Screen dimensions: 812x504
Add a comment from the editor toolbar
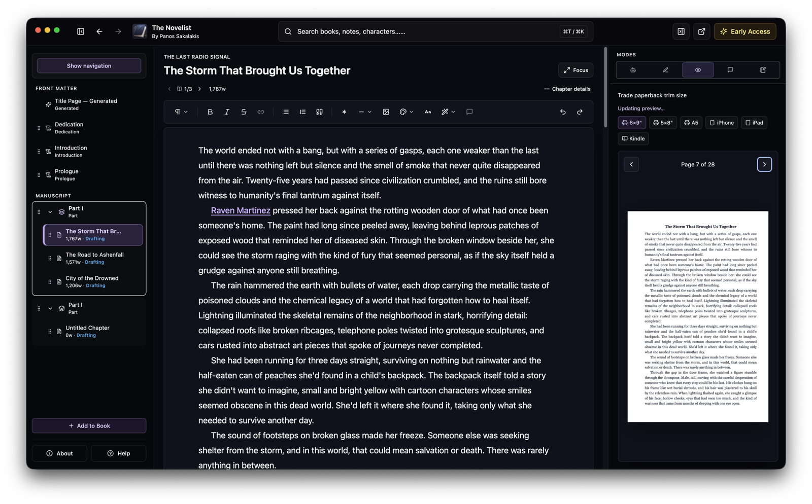pyautogui.click(x=469, y=112)
